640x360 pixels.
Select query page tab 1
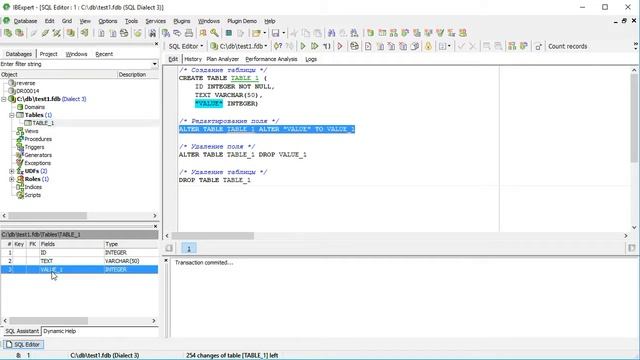(189, 248)
